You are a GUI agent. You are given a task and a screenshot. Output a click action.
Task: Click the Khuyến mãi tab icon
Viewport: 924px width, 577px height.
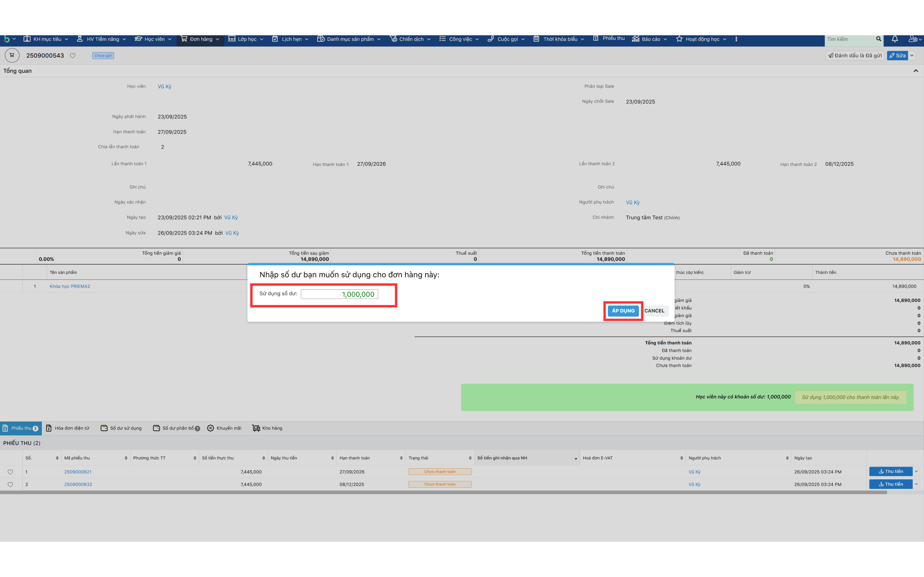point(210,428)
